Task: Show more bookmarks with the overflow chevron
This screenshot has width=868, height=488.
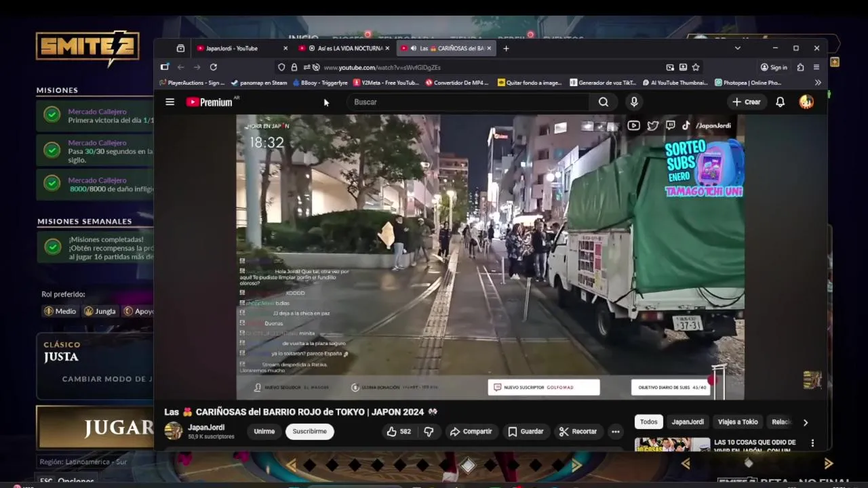Action: point(818,83)
